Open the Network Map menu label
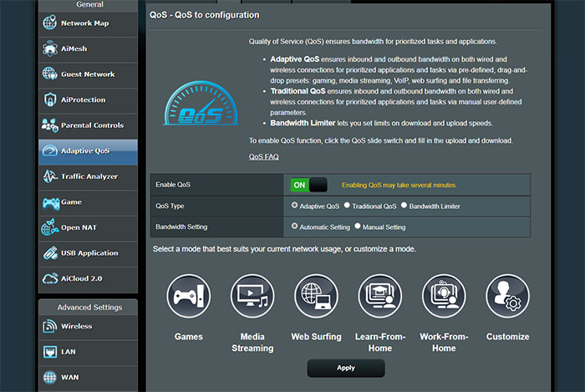Screen dimensions: 585x392 pos(85,23)
